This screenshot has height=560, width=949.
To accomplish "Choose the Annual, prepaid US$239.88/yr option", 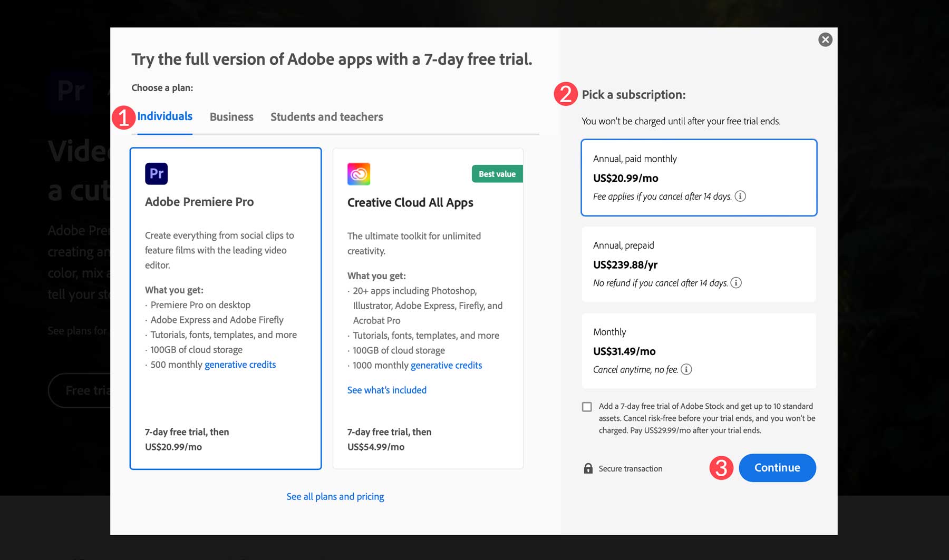I will (x=699, y=264).
